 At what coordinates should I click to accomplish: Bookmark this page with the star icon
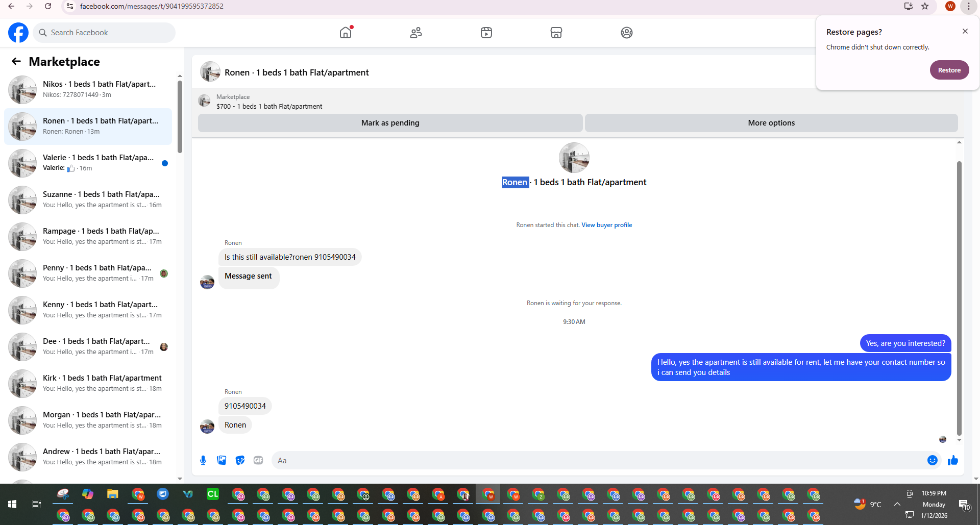[925, 6]
